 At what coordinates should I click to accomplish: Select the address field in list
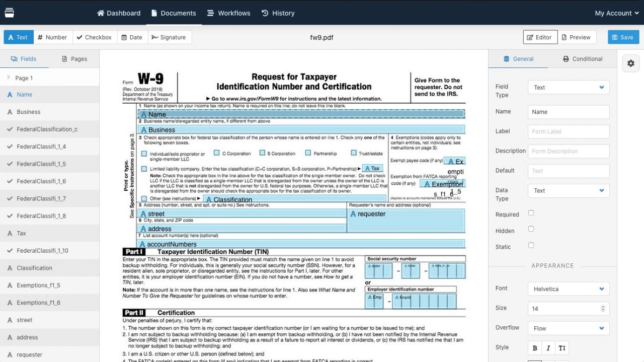click(49, 338)
